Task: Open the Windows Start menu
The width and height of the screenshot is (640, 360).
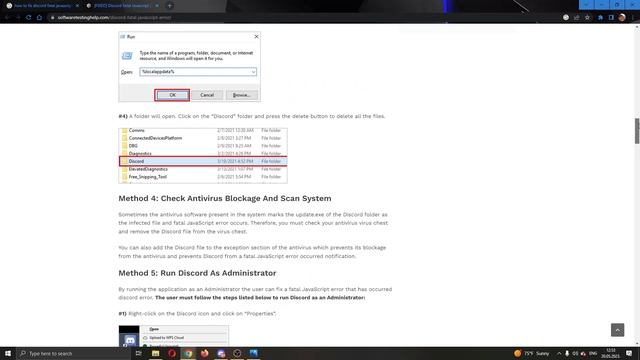Action: click(x=8, y=353)
